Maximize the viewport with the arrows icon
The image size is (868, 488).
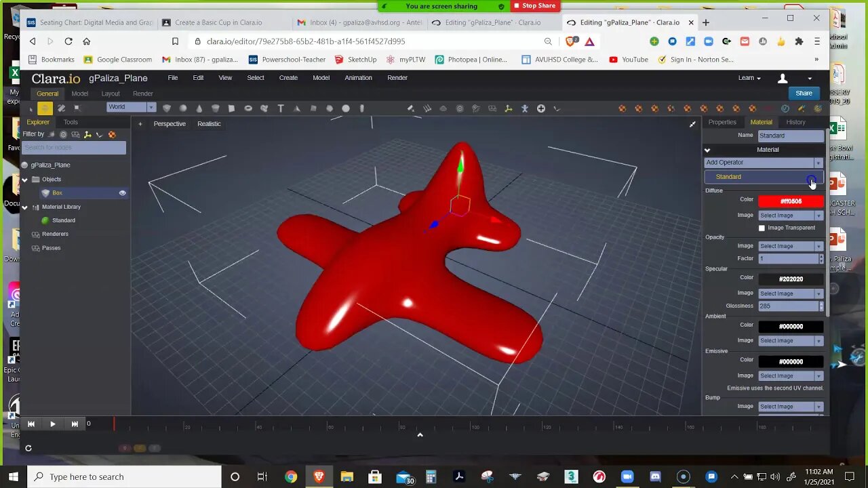tap(692, 124)
